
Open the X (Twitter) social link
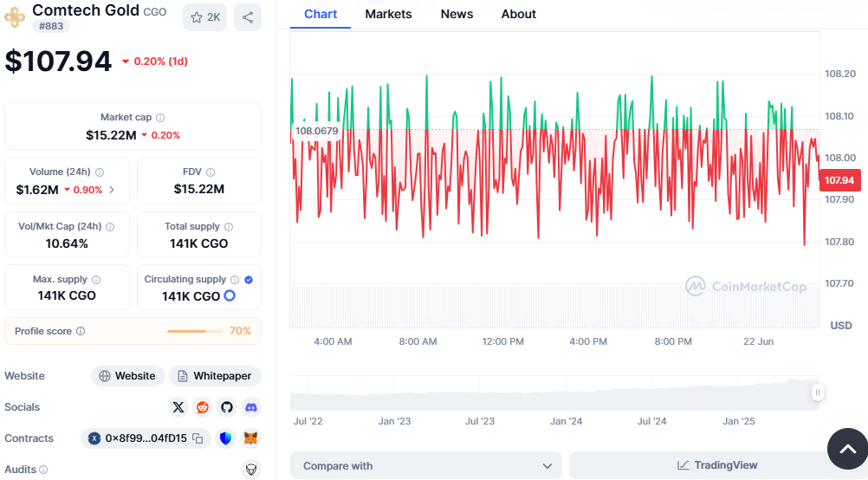coord(178,407)
